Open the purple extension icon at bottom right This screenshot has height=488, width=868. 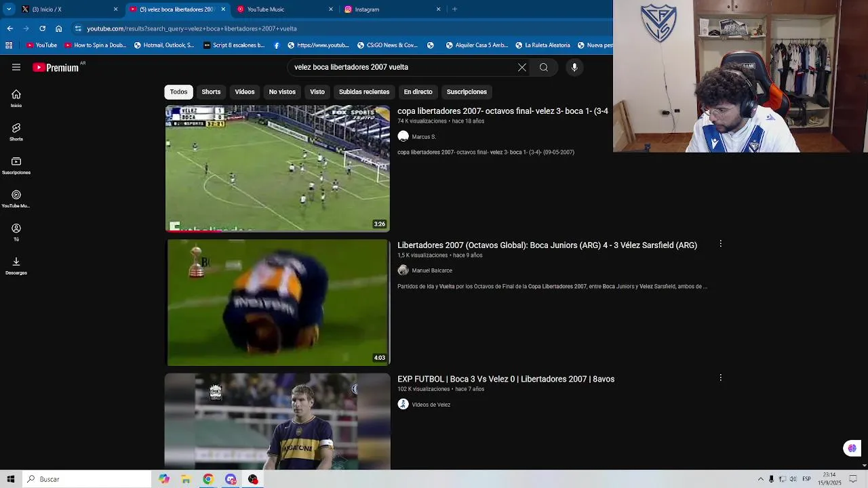coord(852,448)
